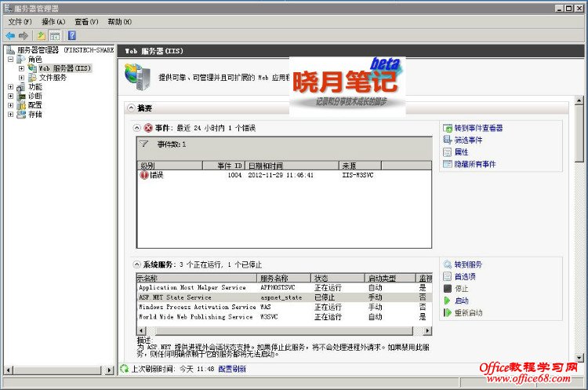
Task: Click the 文件服务 tree icon
Action: tap(32, 78)
